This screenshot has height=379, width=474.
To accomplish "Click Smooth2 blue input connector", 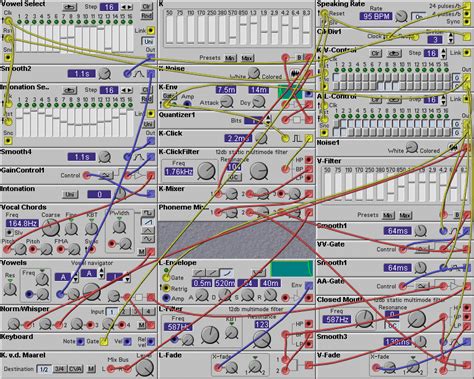I will pos(127,74).
